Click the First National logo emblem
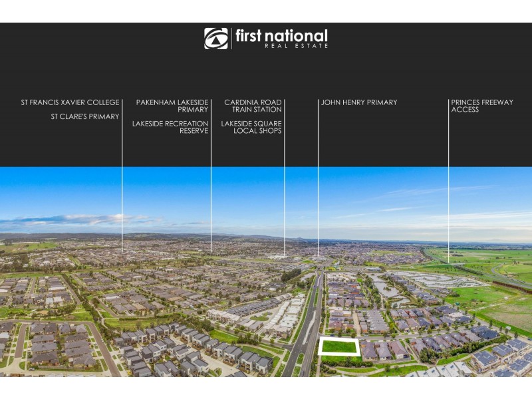Viewport: 532px width, 399px height. 215,39
